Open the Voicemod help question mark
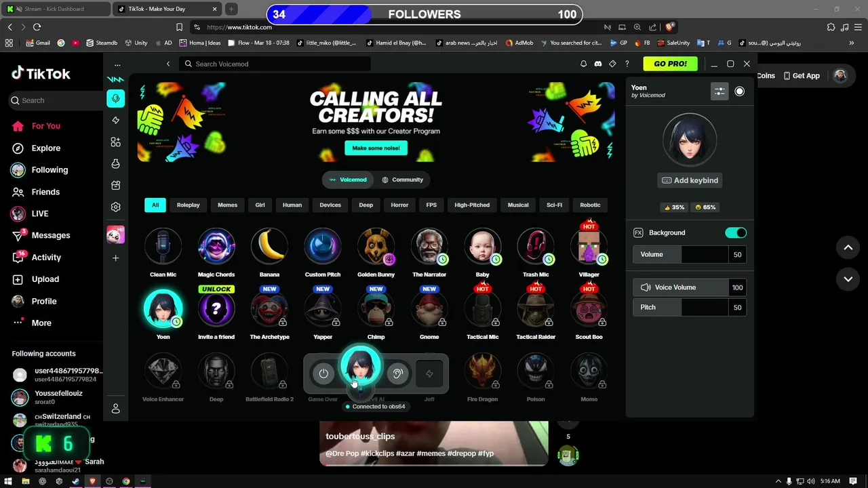 pos(627,64)
